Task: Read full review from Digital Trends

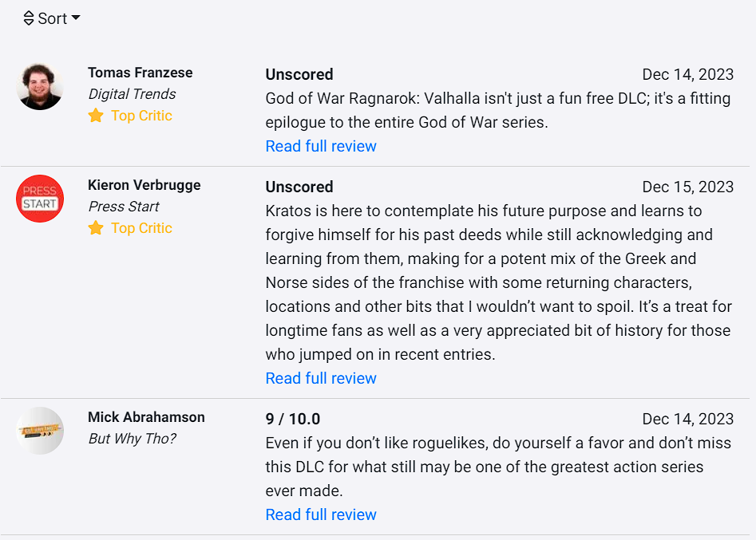Action: click(x=321, y=146)
